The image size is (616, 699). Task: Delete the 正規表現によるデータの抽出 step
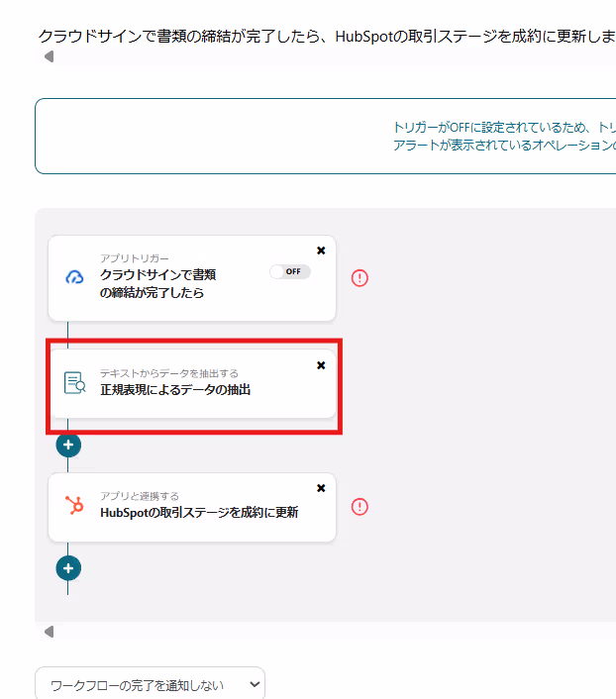click(x=321, y=365)
